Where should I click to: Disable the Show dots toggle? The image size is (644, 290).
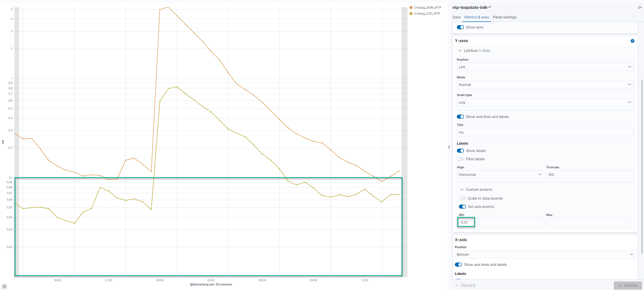pyautogui.click(x=460, y=27)
